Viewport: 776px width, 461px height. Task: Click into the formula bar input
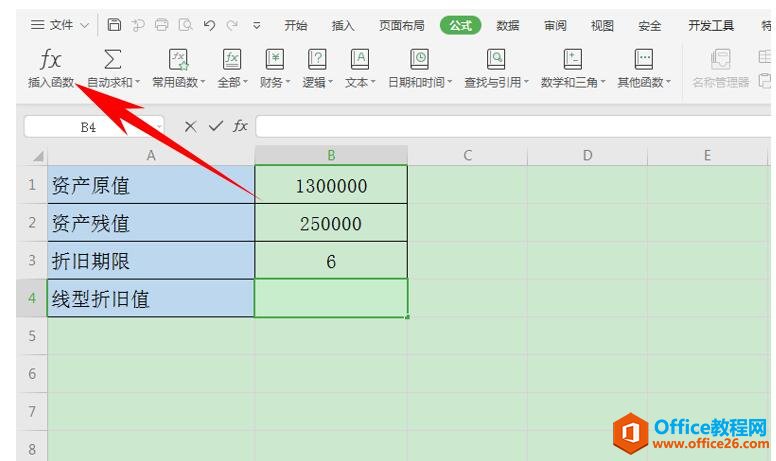click(513, 127)
